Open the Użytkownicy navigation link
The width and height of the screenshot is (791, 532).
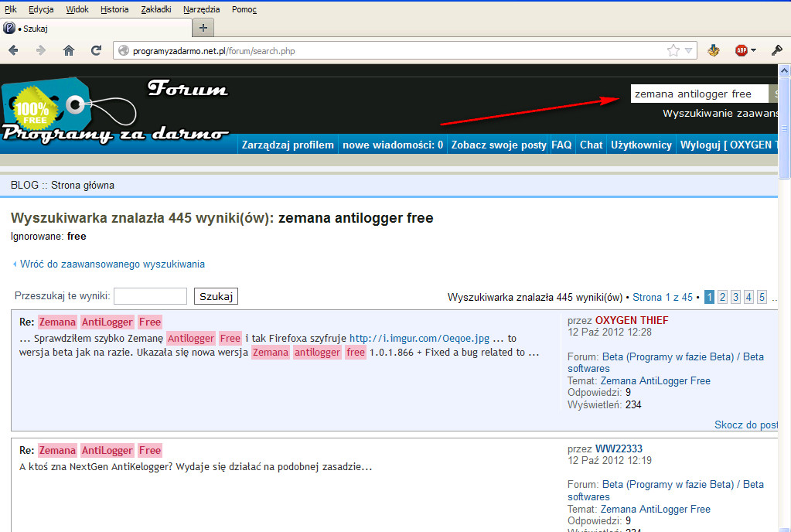click(641, 145)
